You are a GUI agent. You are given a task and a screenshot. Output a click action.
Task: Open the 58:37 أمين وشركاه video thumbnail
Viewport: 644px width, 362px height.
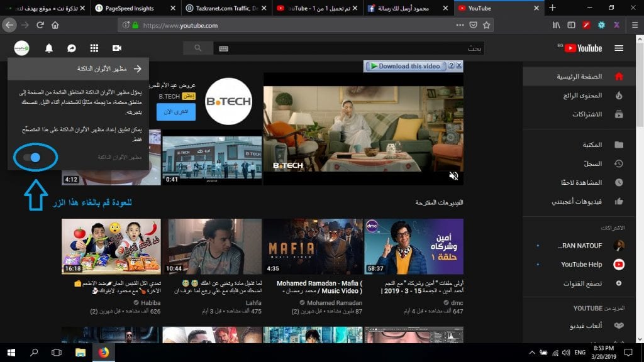414,246
